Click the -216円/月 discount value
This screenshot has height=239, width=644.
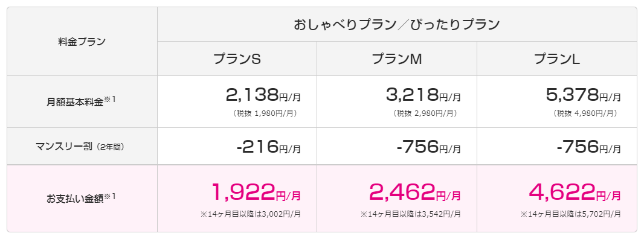(x=269, y=147)
